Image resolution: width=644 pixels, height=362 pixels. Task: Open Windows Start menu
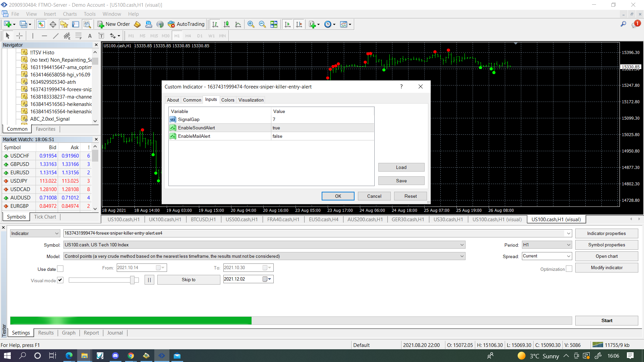coord(7,356)
